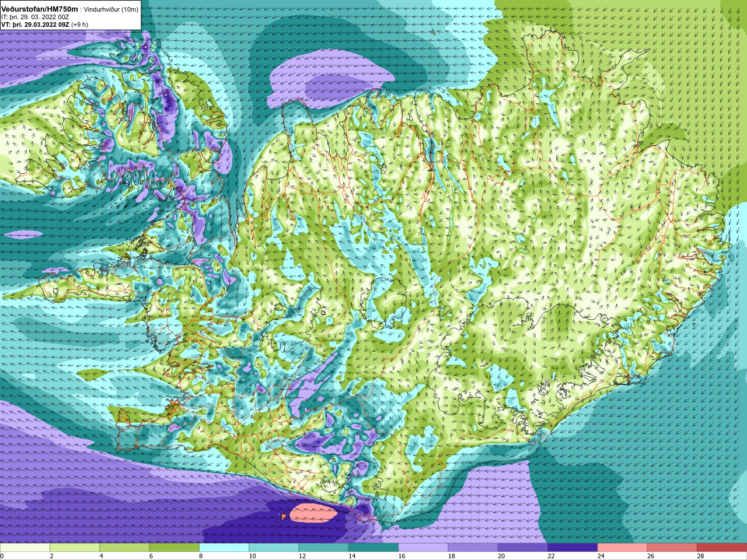
Task: Click the legend label "6"
Action: (x=151, y=556)
